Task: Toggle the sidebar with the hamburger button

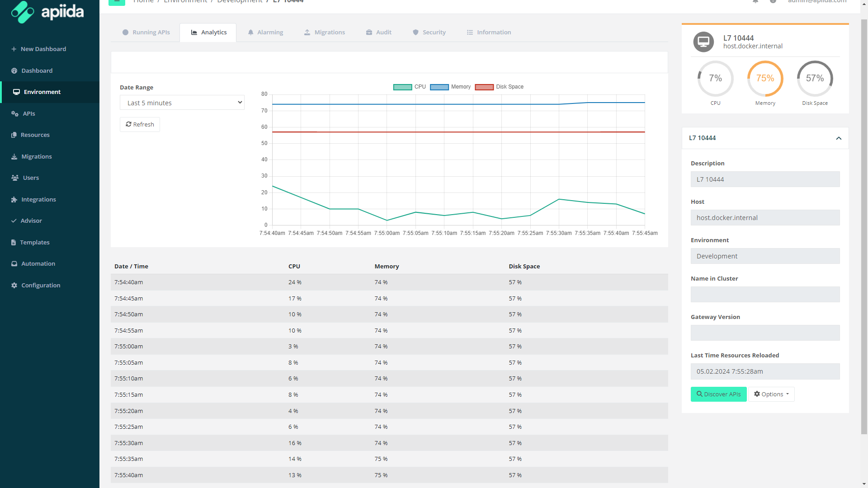Action: 117,2
